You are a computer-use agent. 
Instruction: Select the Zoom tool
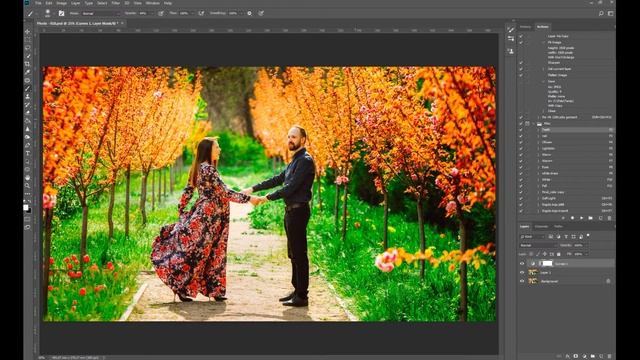point(28,186)
